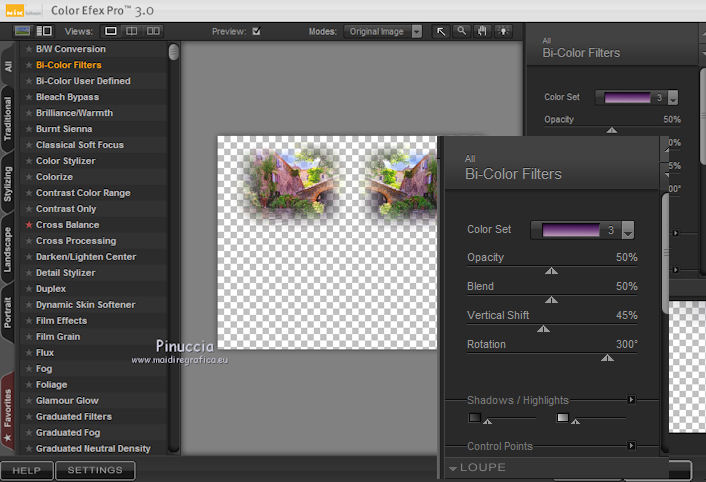This screenshot has width=706, height=482.
Task: Click the Blend slider handle
Action: [x=551, y=300]
